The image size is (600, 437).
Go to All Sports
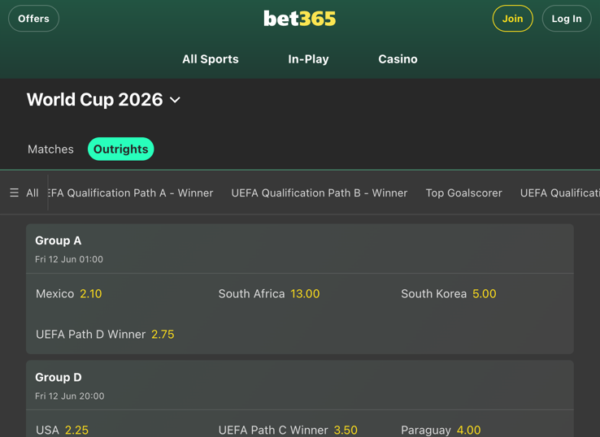(210, 59)
